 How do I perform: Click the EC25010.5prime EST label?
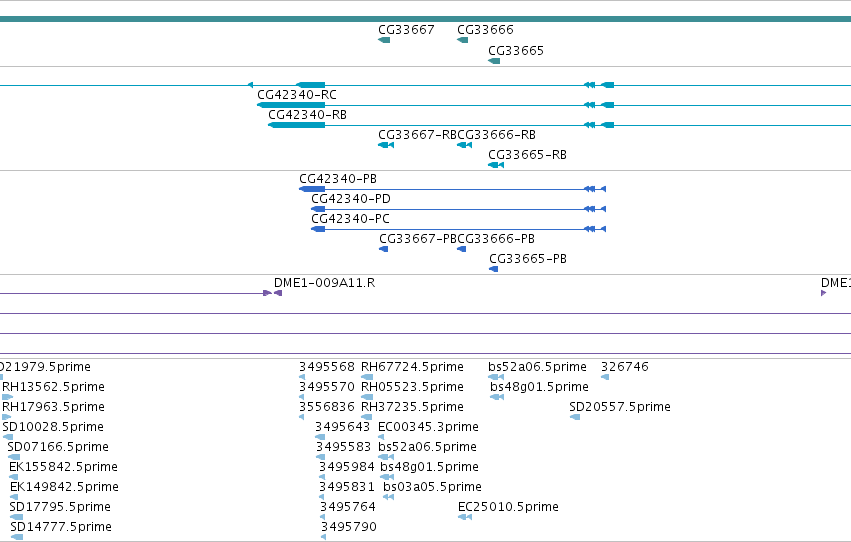[509, 508]
